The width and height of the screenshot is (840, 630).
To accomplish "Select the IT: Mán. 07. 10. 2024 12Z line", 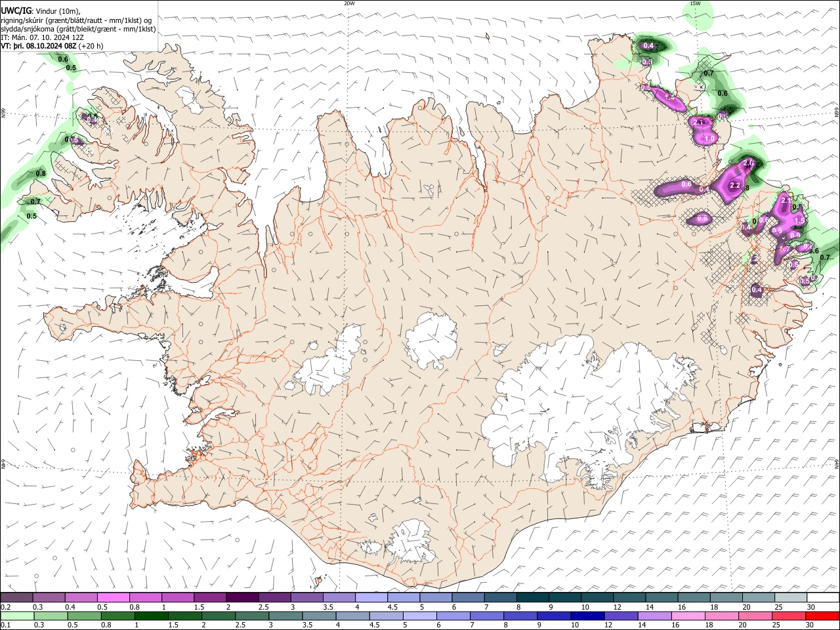I will [x=42, y=37].
